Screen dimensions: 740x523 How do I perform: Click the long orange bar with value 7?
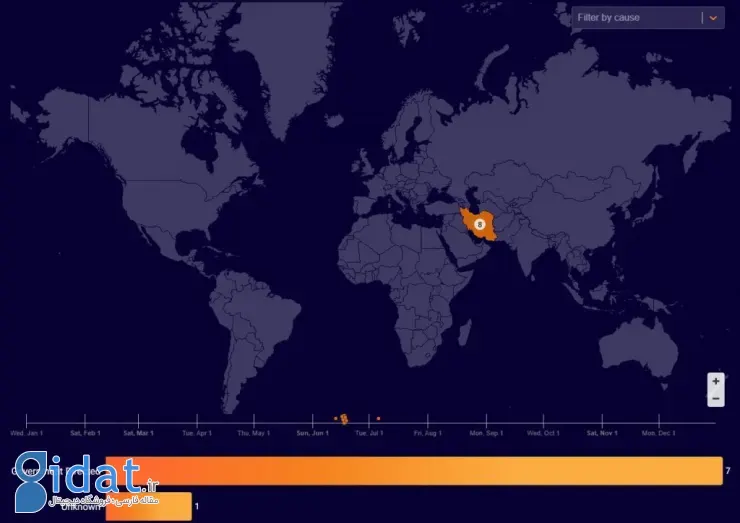point(413,471)
